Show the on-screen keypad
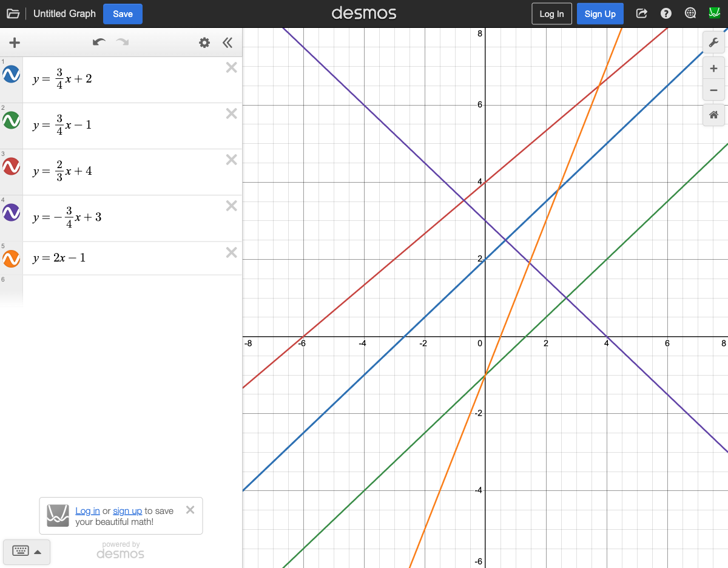Image resolution: width=728 pixels, height=568 pixels. pyautogui.click(x=27, y=552)
